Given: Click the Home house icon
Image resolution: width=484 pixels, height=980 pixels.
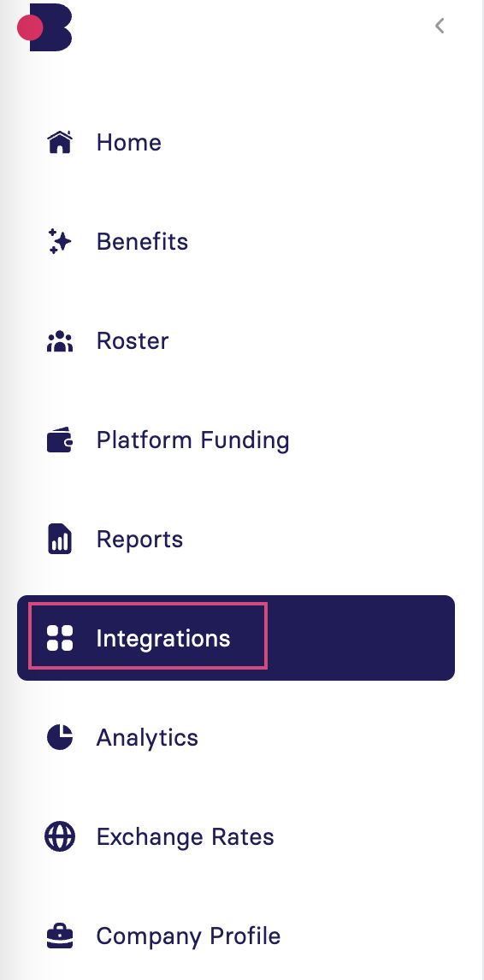Looking at the screenshot, I should tap(60, 142).
